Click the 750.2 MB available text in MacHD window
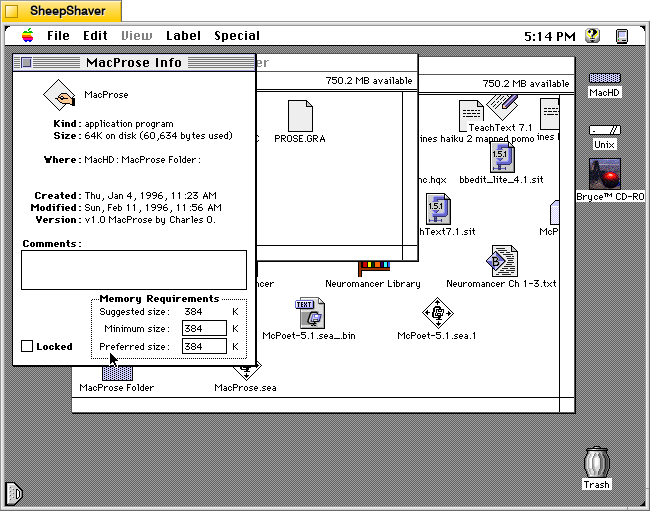The height and width of the screenshot is (511, 650). [526, 84]
